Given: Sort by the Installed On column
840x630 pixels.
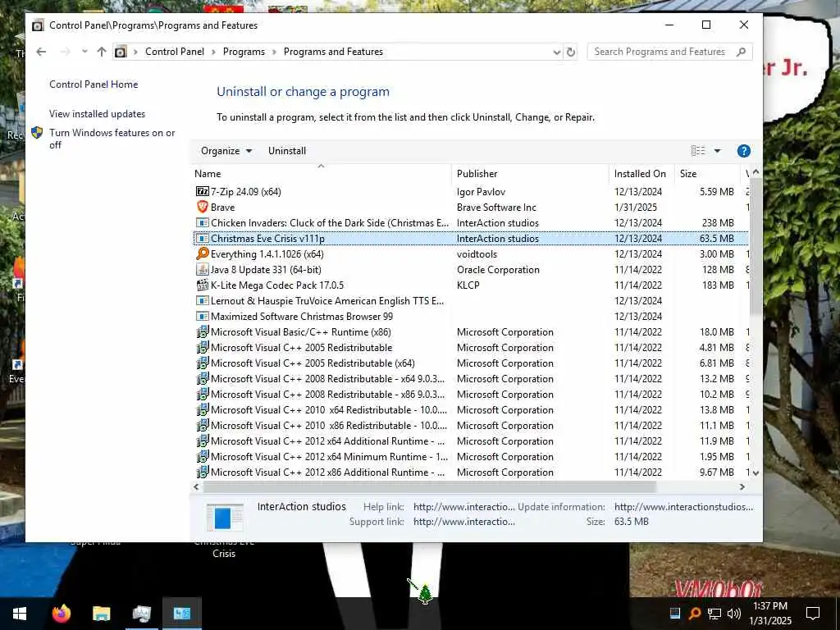Looking at the screenshot, I should [641, 174].
